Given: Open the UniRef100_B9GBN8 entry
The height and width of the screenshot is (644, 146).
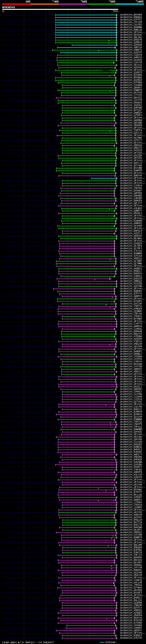Looking at the screenshot, I should tap(131, 27).
